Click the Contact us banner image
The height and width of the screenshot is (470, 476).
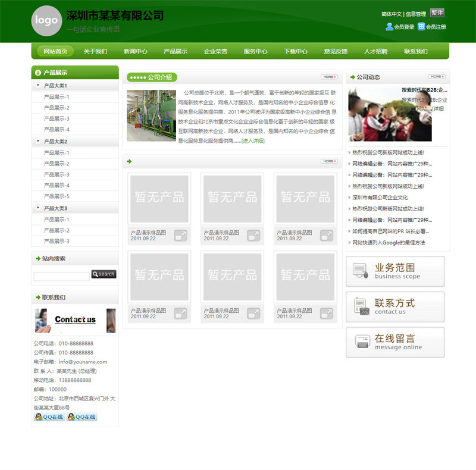[76, 321]
